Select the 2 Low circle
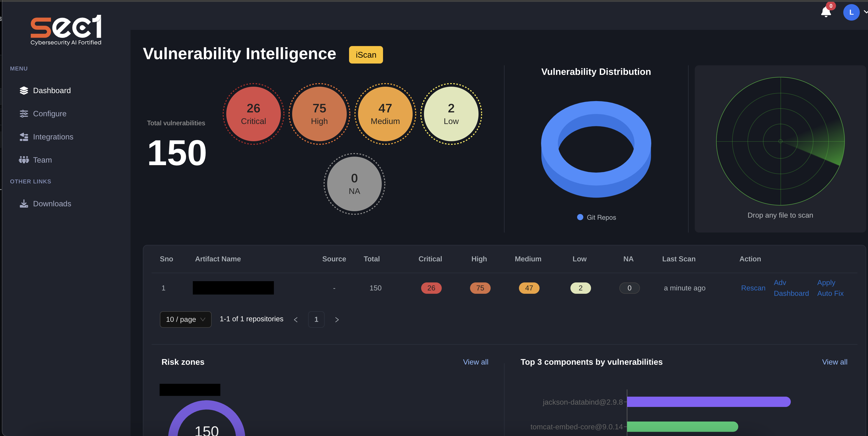868x436 pixels. point(451,114)
